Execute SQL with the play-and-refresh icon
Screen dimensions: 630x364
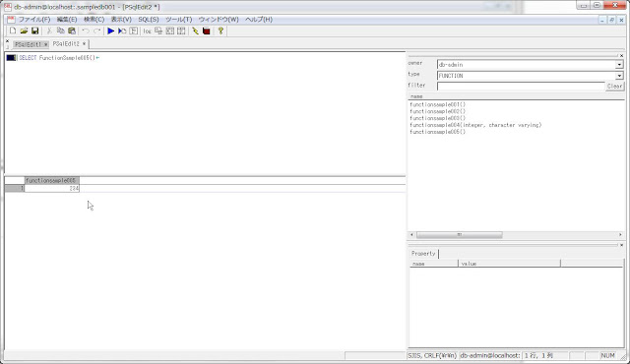[x=122, y=30]
